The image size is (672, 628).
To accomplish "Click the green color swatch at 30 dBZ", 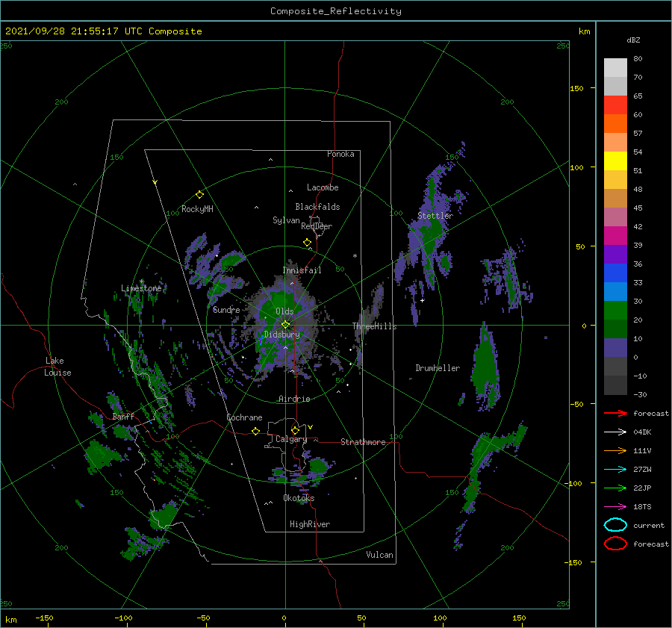I will (x=615, y=311).
